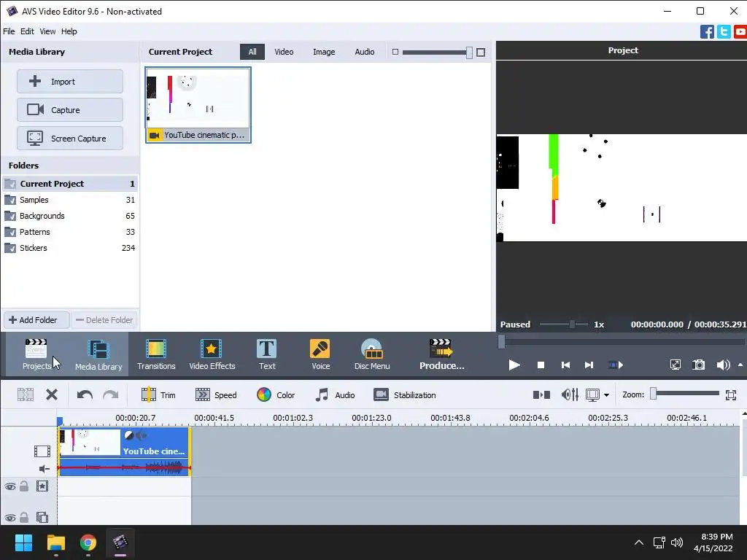Viewport: 747px width, 560px height.
Task: Select the YouTube cinematic media thumbnail
Action: (198, 105)
